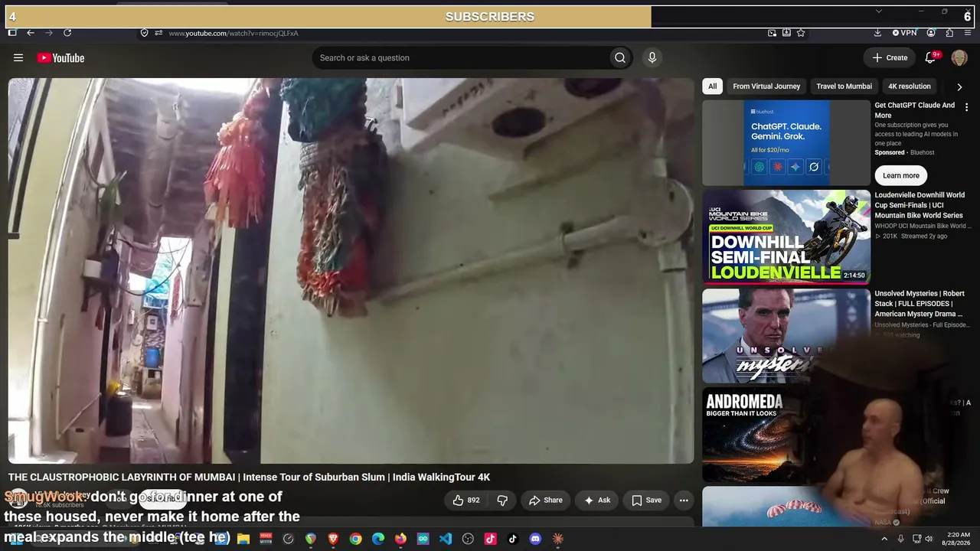Select the All filter chip
Image resolution: width=980 pixels, height=551 pixels.
[712, 86]
